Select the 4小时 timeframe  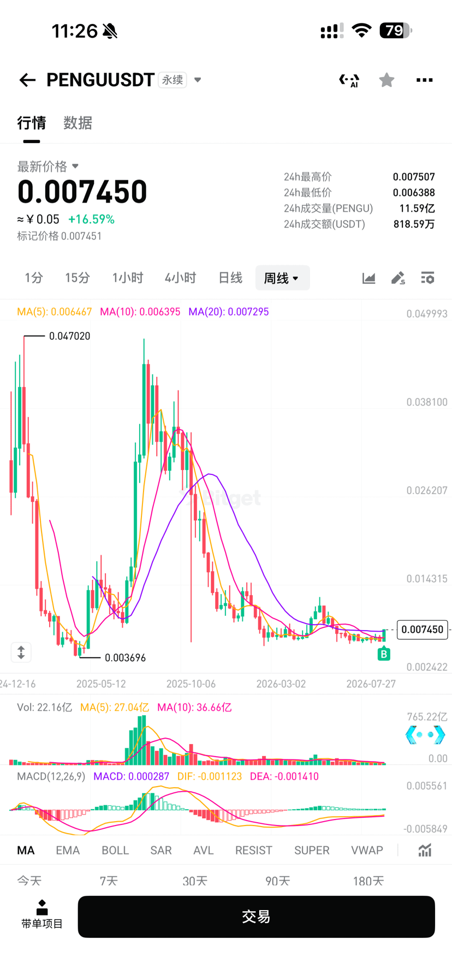(x=180, y=278)
